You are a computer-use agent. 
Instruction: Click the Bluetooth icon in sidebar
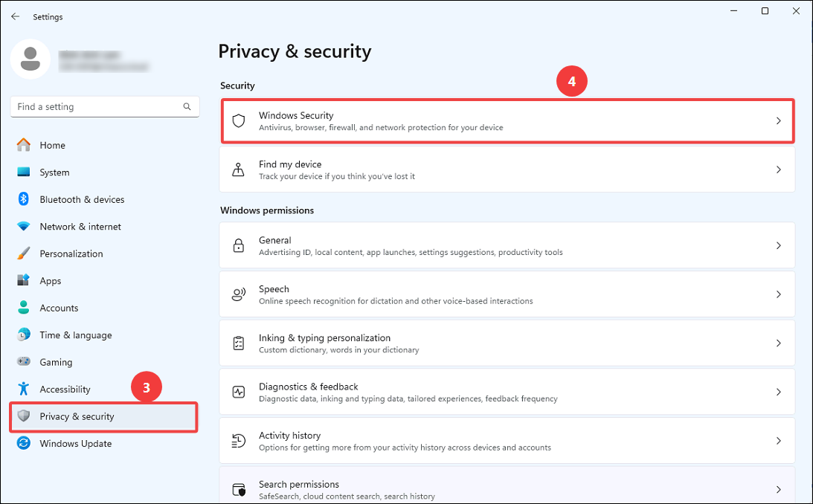(23, 199)
